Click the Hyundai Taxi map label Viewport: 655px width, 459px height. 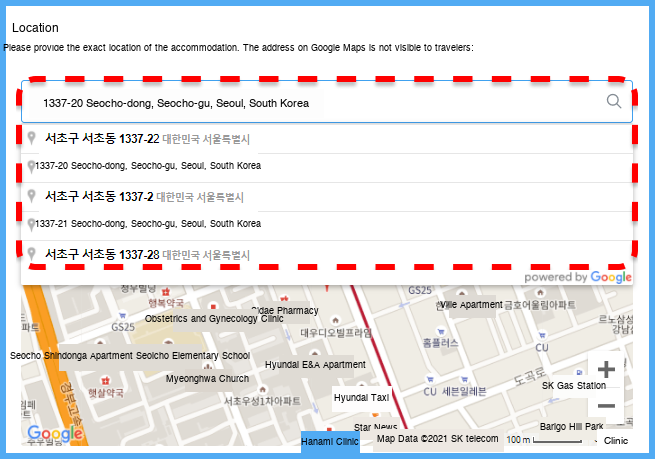pyautogui.click(x=361, y=398)
